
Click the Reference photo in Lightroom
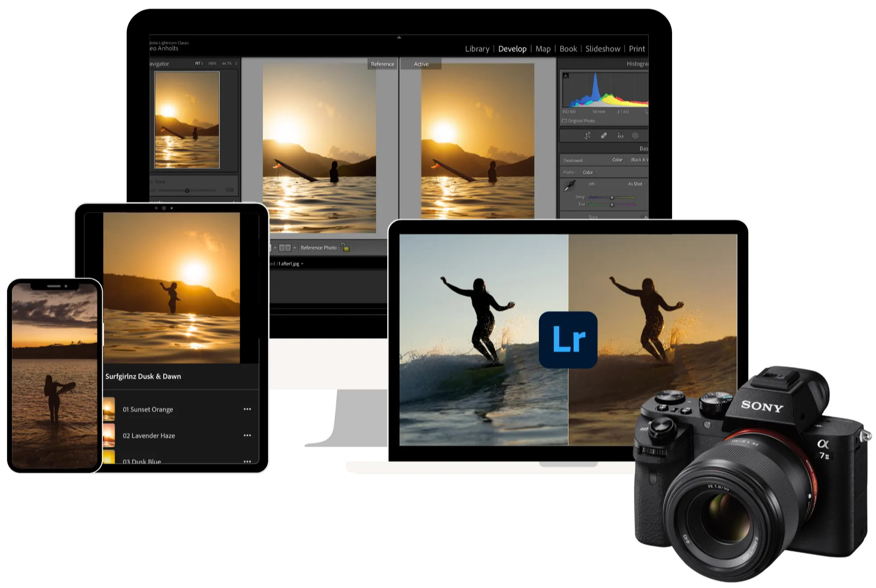coord(319,148)
